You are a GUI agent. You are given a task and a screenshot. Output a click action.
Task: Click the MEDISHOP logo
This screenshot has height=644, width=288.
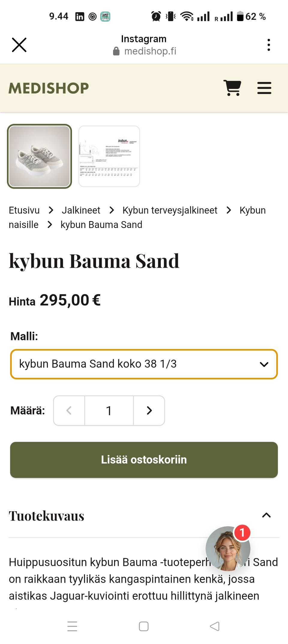point(49,88)
